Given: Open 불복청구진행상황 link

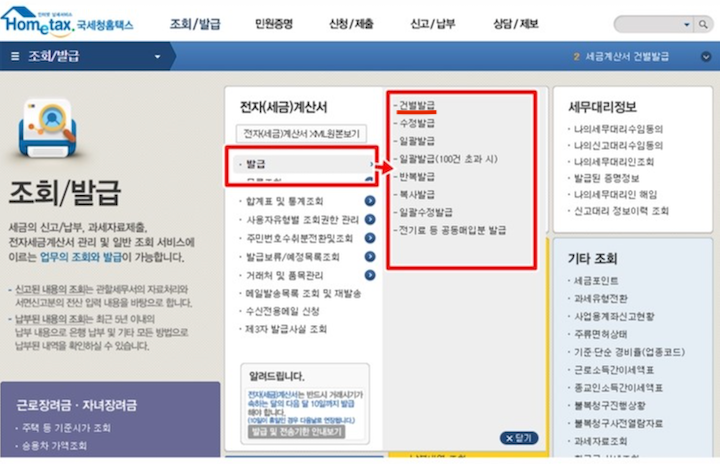Looking at the screenshot, I should [610, 406].
